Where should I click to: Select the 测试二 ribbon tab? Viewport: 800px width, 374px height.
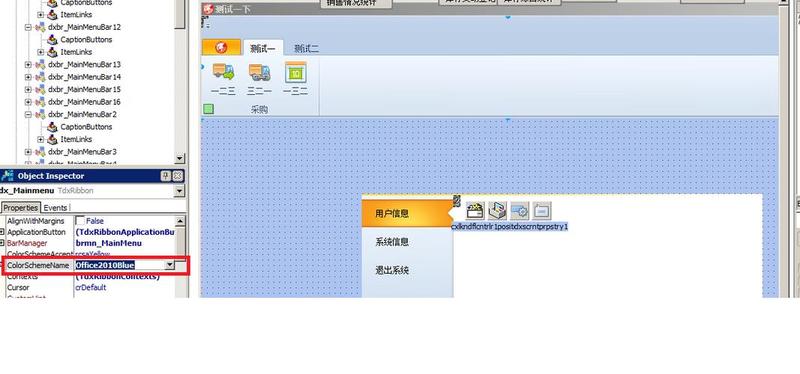coord(307,48)
